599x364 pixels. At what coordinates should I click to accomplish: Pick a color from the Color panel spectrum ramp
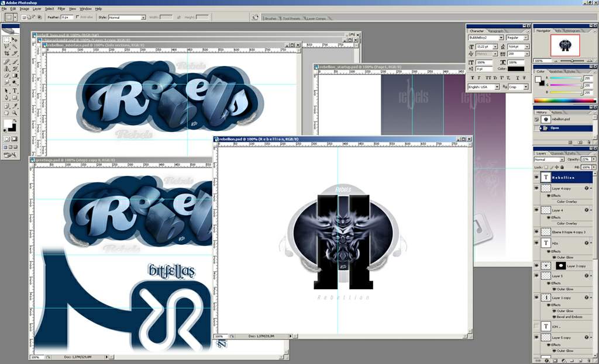564,100
